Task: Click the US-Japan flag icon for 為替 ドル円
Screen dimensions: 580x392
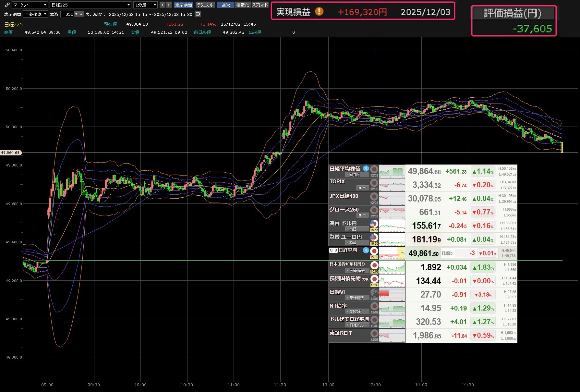Action: (374, 224)
